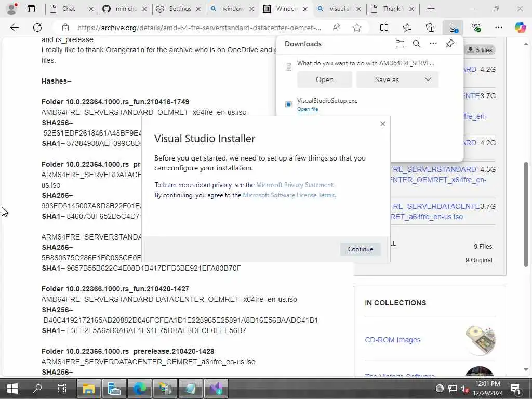Viewport: 532px width, 399px height.
Task: Open Browser essentials heart icon
Action: 476,28
